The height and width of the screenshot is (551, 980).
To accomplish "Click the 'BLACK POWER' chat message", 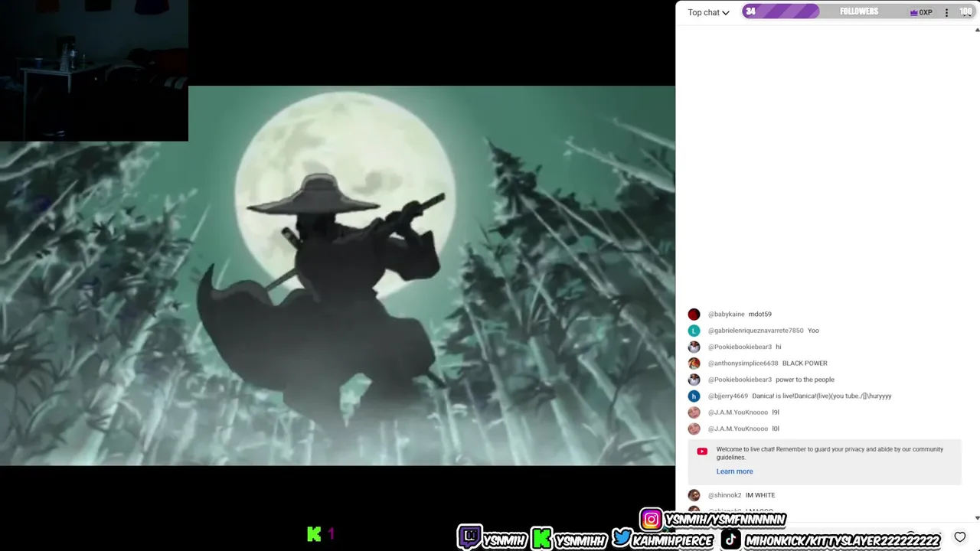I will pos(805,364).
